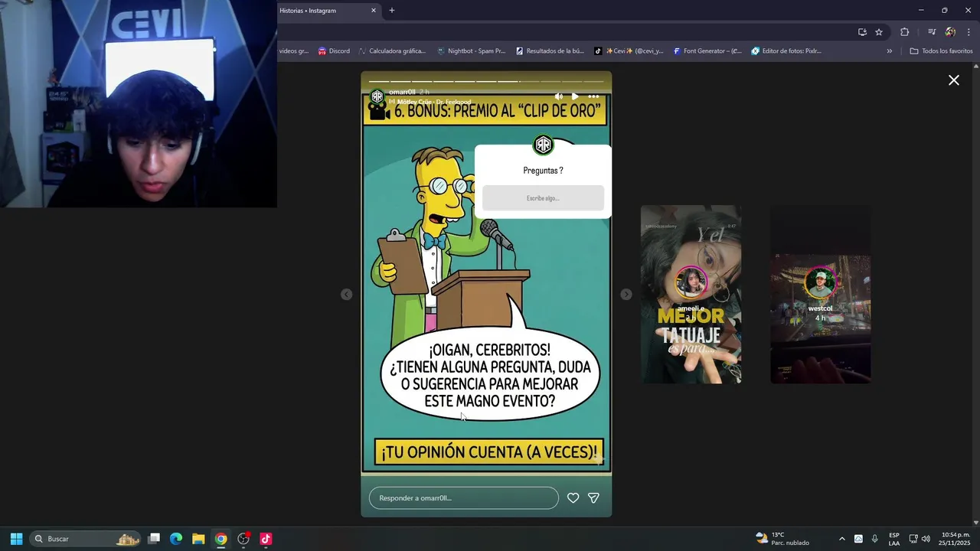Mute the story audio
Image resolution: width=980 pixels, height=551 pixels.
click(x=558, y=96)
